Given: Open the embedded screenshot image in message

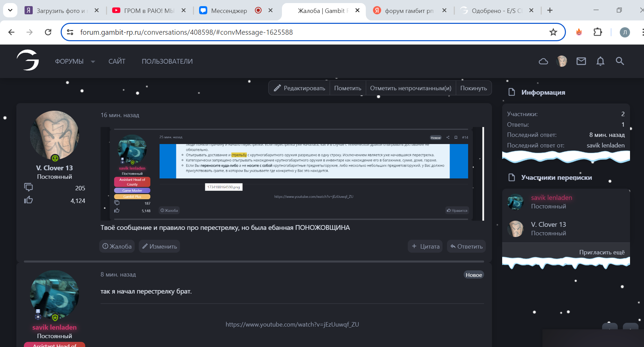Looking at the screenshot, I should [292, 174].
